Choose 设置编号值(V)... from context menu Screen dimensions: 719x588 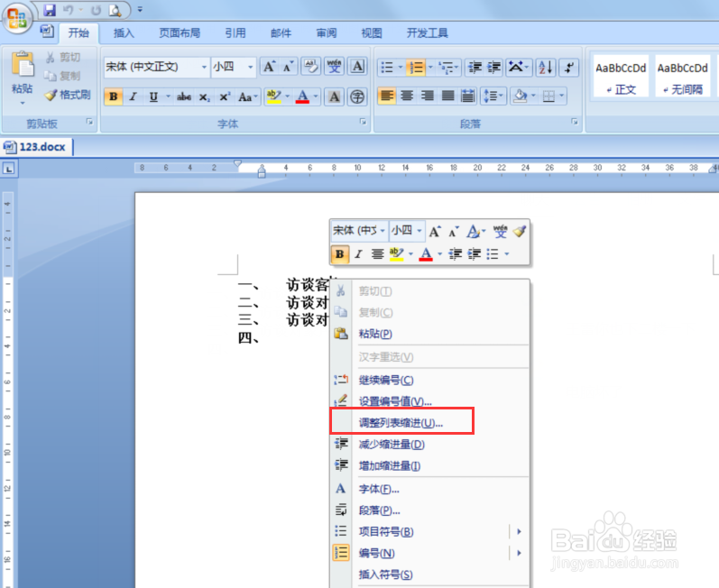[429, 401]
